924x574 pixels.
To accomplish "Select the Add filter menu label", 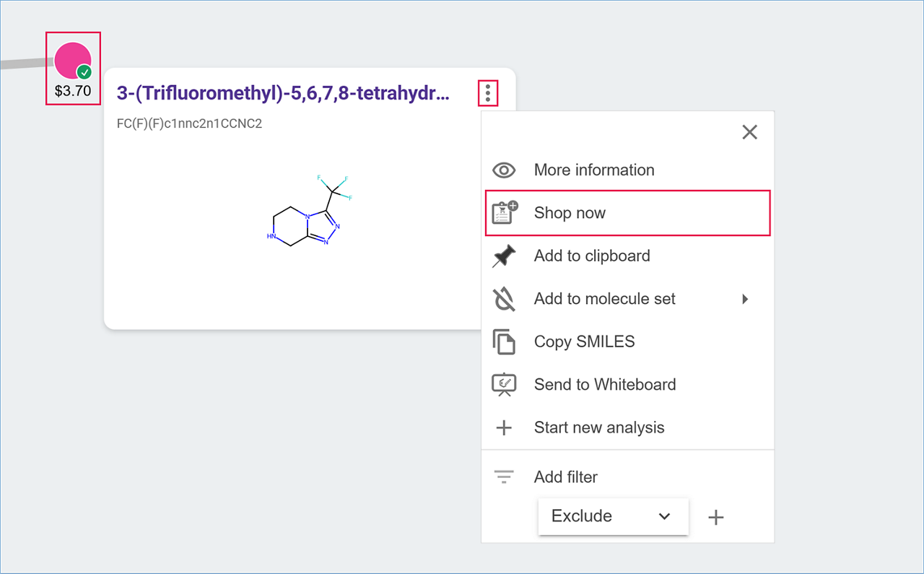I will (x=565, y=477).
